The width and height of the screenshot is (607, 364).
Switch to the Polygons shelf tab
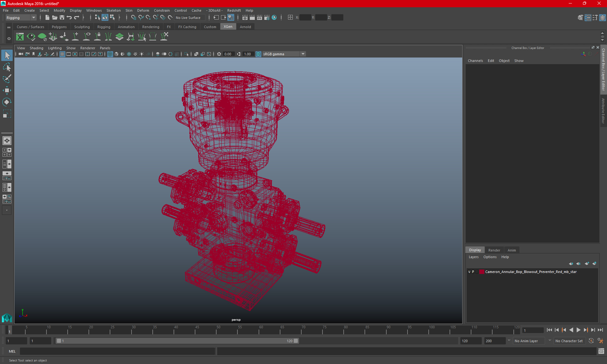coord(59,27)
